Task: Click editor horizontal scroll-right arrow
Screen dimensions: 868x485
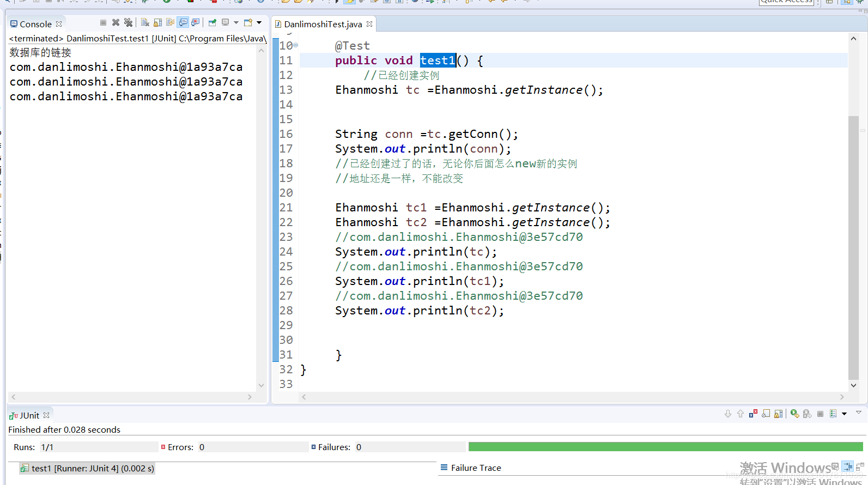Action: [x=842, y=397]
